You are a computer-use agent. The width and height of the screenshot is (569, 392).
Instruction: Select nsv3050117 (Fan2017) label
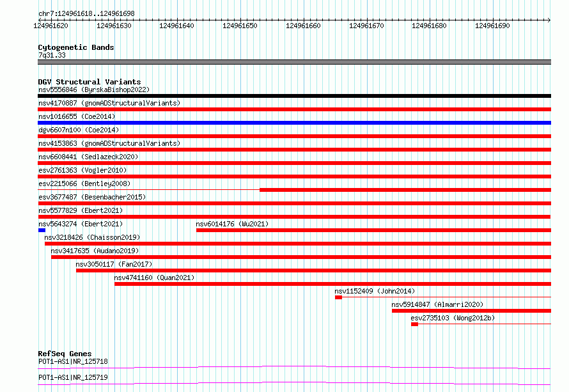(x=114, y=264)
